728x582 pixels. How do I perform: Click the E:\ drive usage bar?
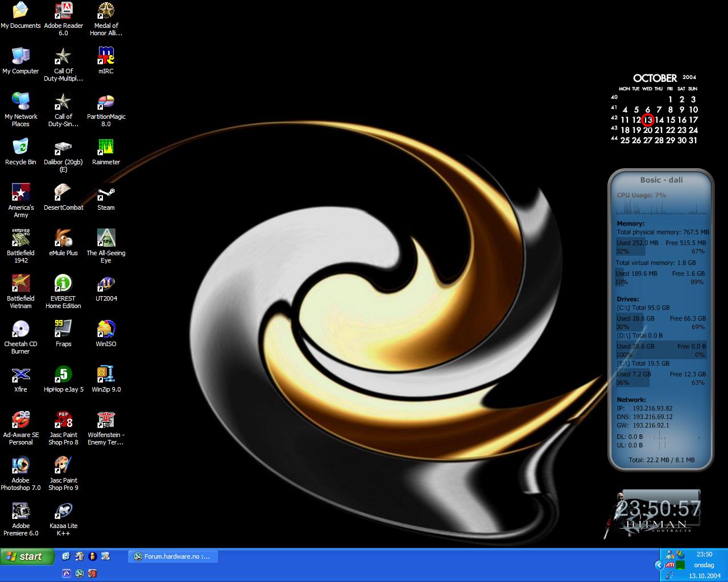(x=661, y=378)
